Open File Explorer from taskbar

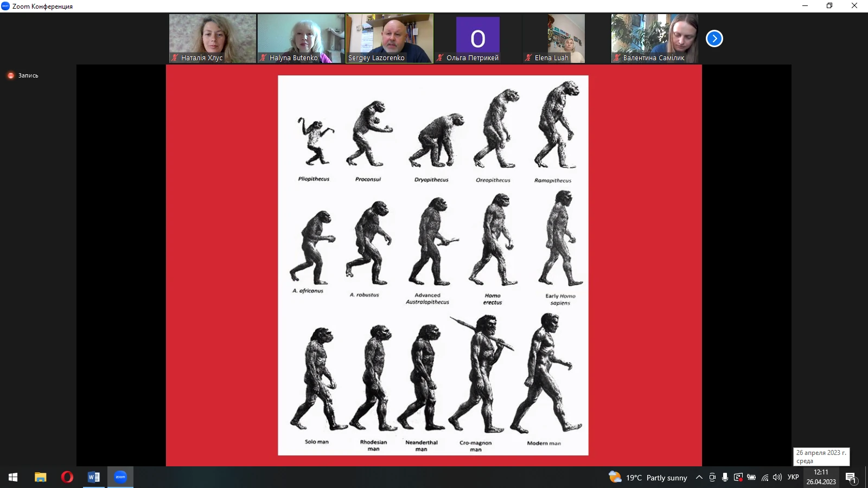(x=41, y=477)
